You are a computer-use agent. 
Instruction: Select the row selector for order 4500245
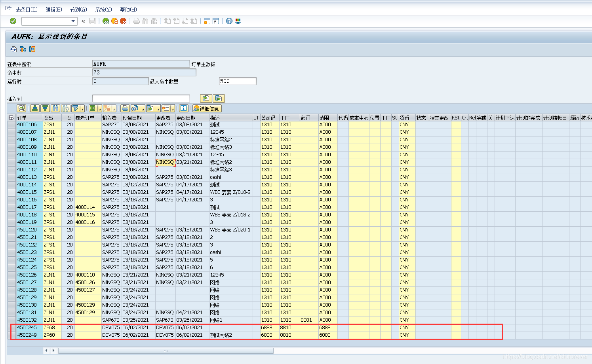pyautogui.click(x=11, y=328)
